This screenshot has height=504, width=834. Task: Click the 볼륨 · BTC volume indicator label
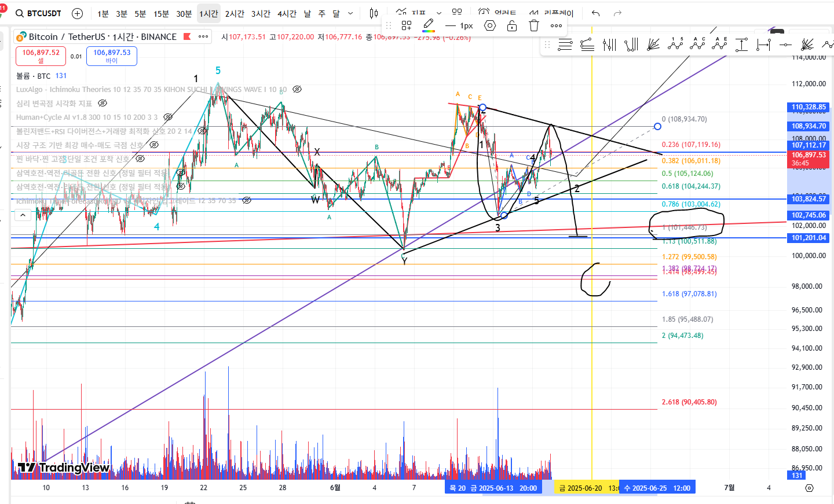(33, 76)
